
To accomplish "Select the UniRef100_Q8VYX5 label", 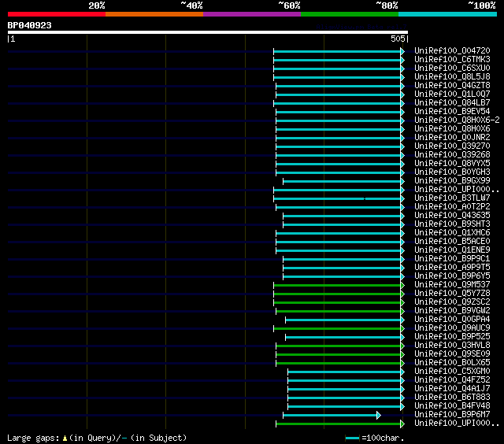I will (452, 164).
